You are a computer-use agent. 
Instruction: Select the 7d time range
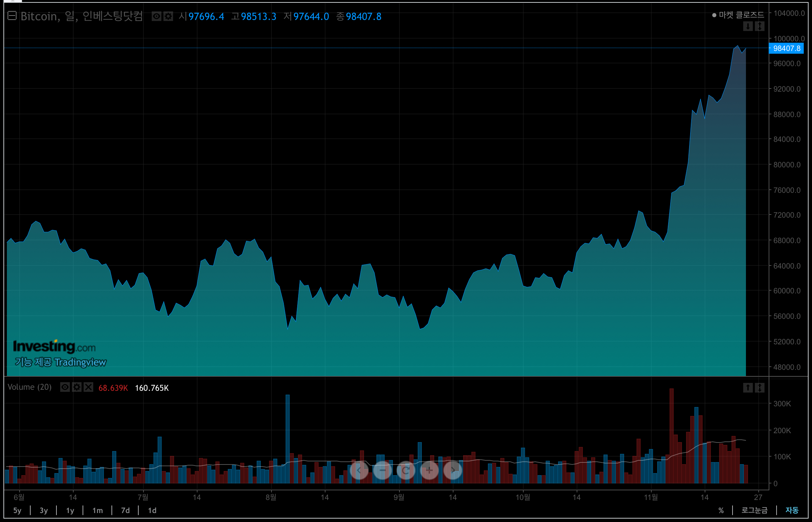point(125,510)
